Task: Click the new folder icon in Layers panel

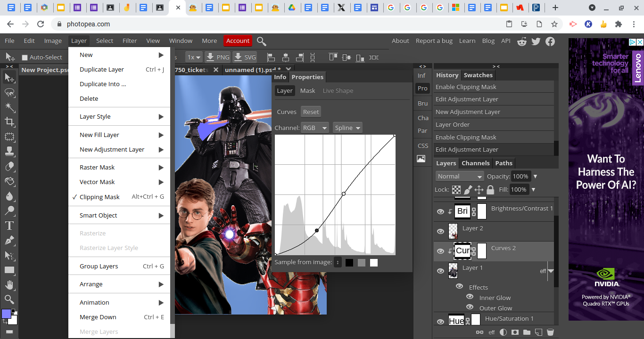Action: coord(527,332)
